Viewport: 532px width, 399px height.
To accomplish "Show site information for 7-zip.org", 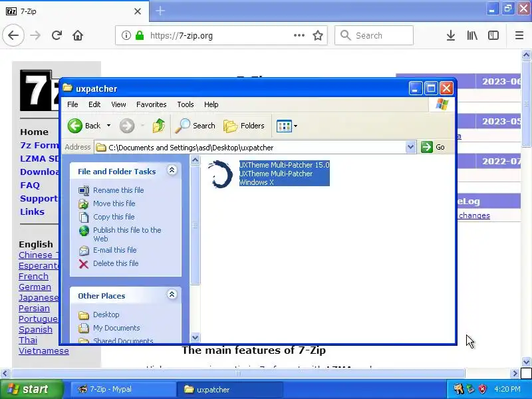I will pyautogui.click(x=126, y=35).
